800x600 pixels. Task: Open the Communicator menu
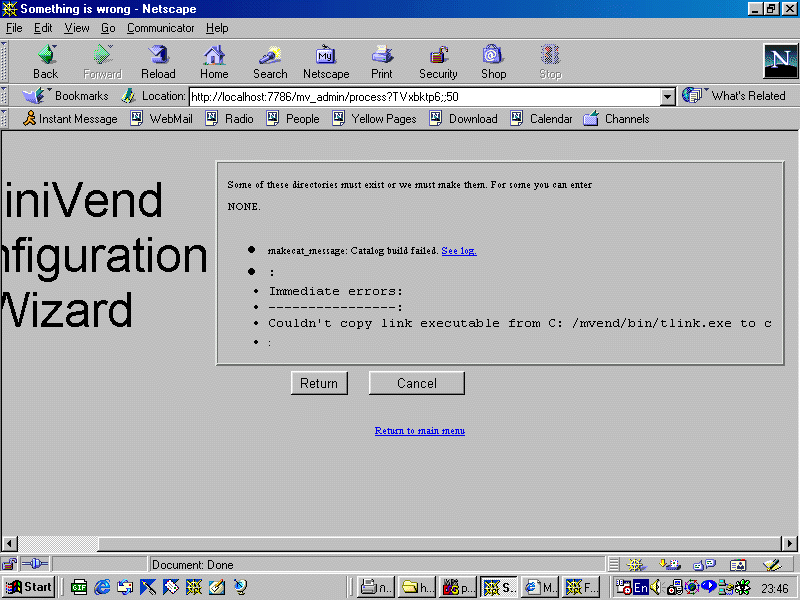pos(160,28)
